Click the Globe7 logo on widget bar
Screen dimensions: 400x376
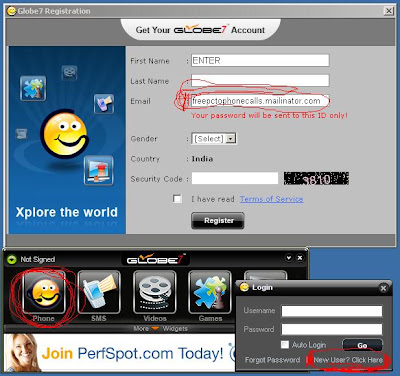155,259
